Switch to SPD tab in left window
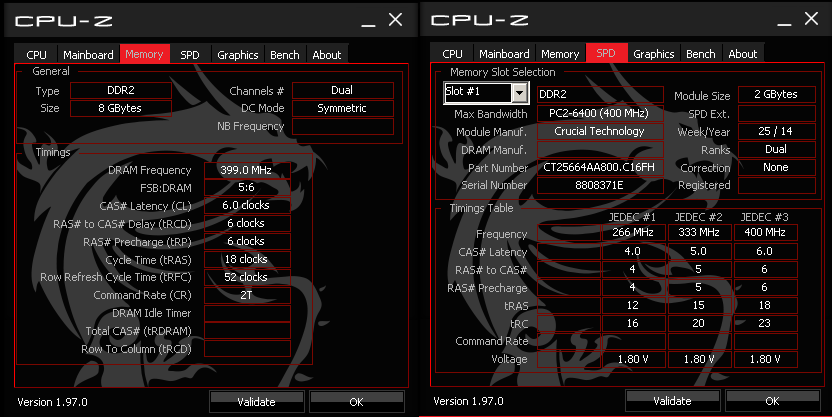The width and height of the screenshot is (832, 417). tap(189, 55)
